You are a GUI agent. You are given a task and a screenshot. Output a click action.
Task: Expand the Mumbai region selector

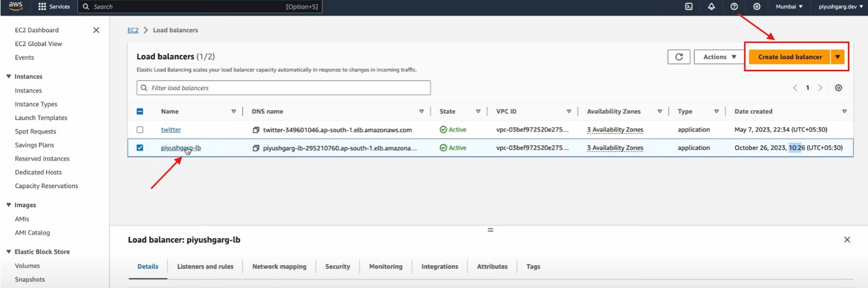[789, 7]
